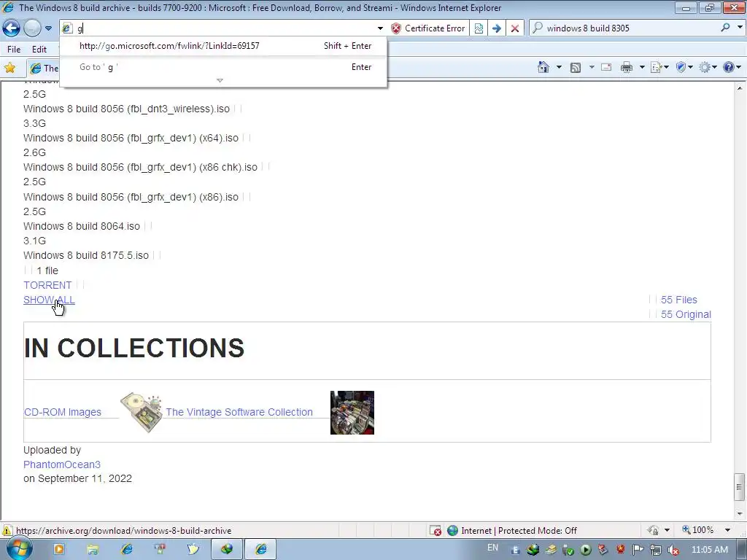Click the Forward navigation button
747x560 pixels.
click(32, 28)
